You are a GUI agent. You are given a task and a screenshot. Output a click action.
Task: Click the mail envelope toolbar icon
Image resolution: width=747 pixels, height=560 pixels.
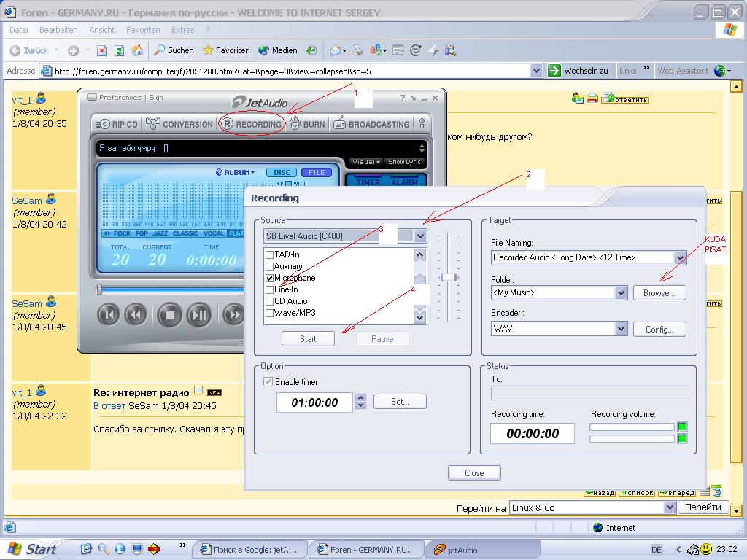336,50
